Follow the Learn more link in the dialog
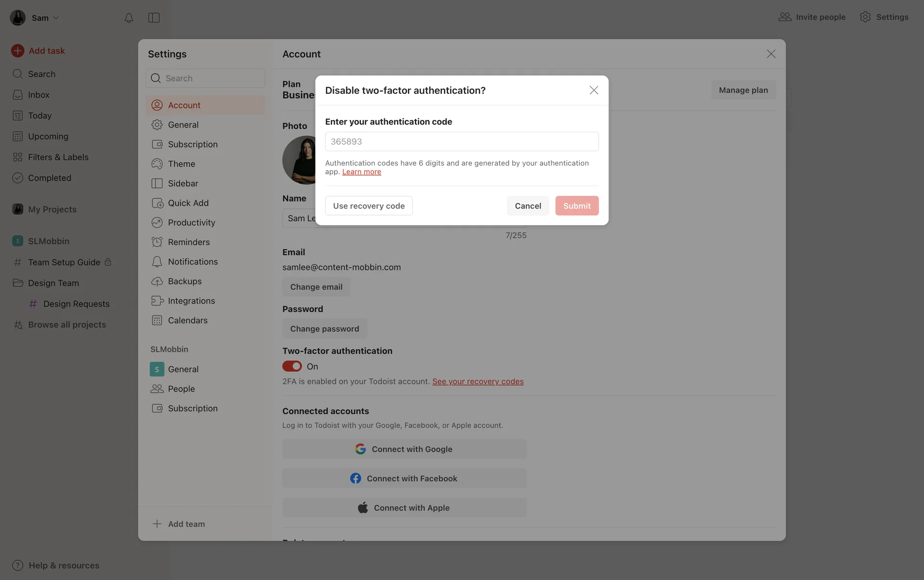This screenshot has height=580, width=924. click(361, 172)
